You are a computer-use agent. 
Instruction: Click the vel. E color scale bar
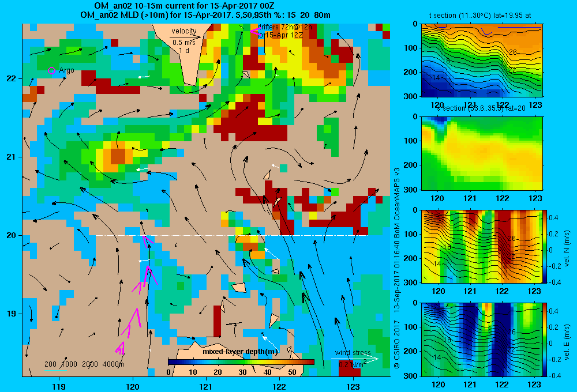tap(545, 340)
